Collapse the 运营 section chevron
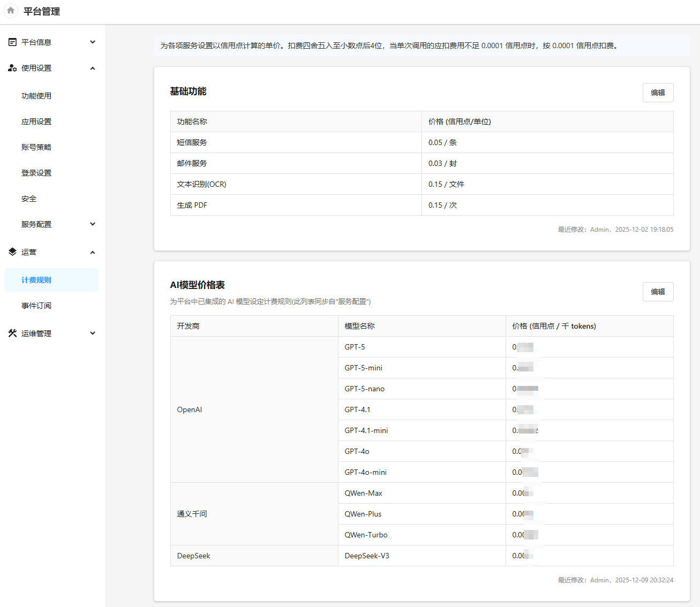 tap(93, 252)
